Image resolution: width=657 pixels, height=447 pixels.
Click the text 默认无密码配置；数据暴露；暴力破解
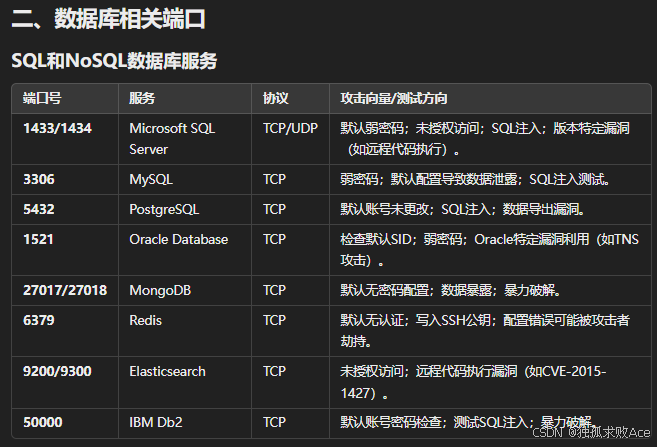(x=450, y=290)
